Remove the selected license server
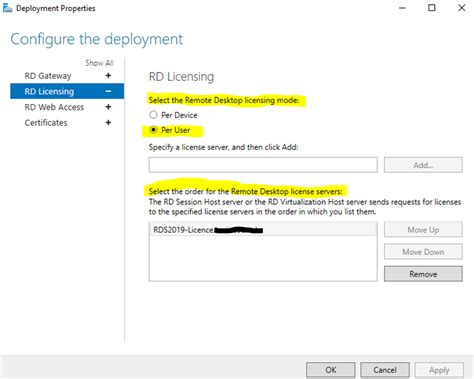This screenshot has height=379, width=474. coord(423,274)
